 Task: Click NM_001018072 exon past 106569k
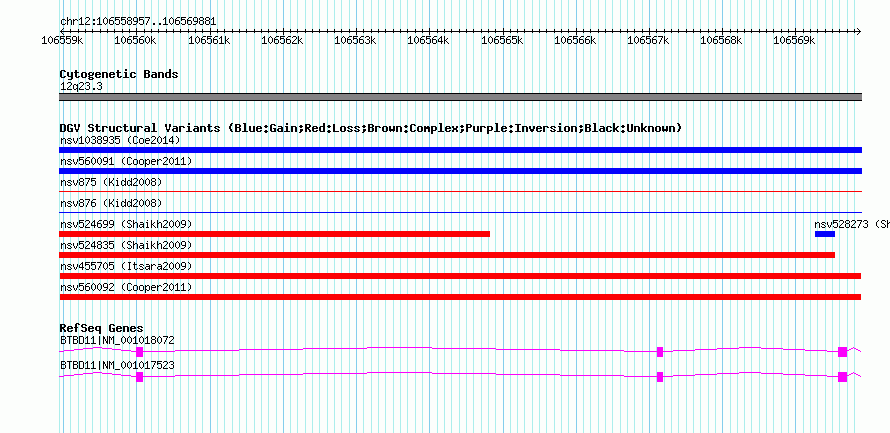tap(842, 352)
